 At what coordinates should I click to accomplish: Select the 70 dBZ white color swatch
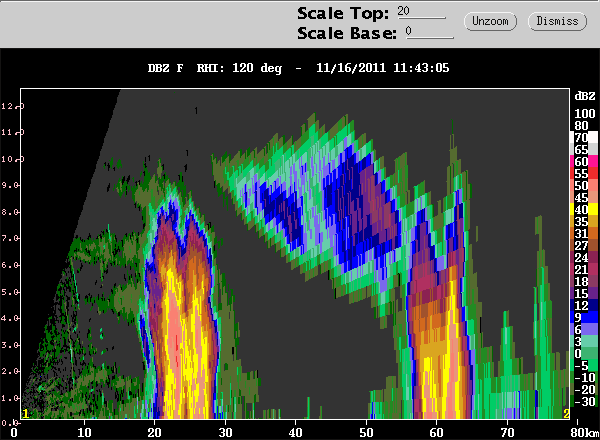click(584, 137)
